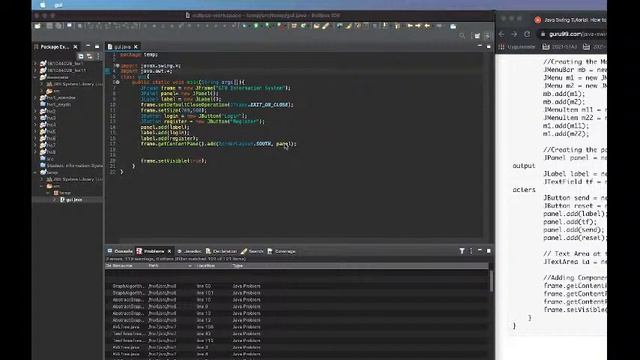This screenshot has height=360, width=640.
Task: Close the gui.java editor tab
Action: (136, 47)
